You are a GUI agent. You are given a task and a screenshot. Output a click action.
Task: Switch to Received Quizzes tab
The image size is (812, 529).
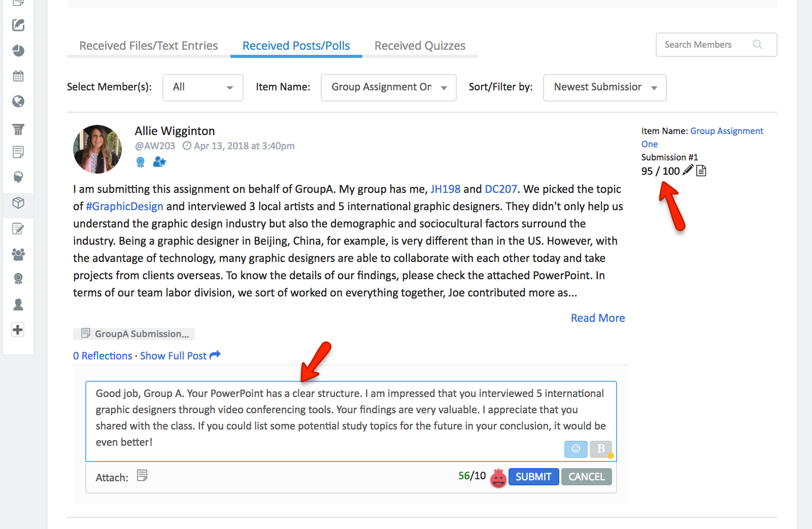click(420, 46)
